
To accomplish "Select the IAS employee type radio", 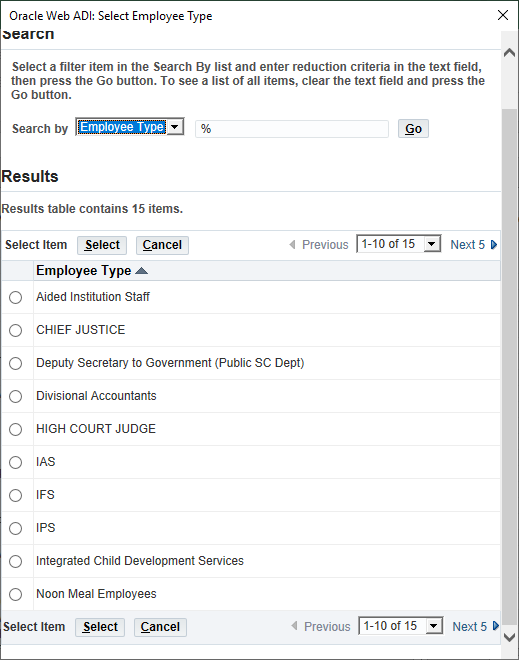I will point(16,463).
